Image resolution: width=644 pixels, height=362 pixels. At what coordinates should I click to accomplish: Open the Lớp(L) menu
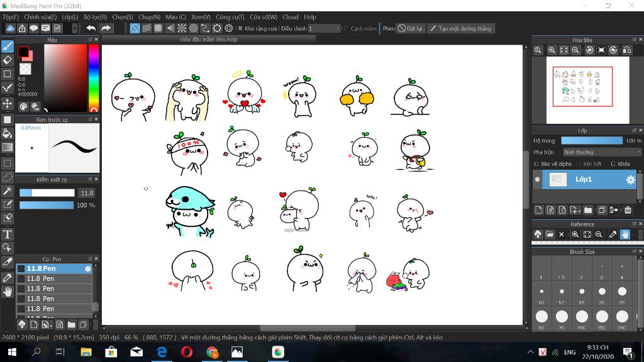click(x=70, y=17)
